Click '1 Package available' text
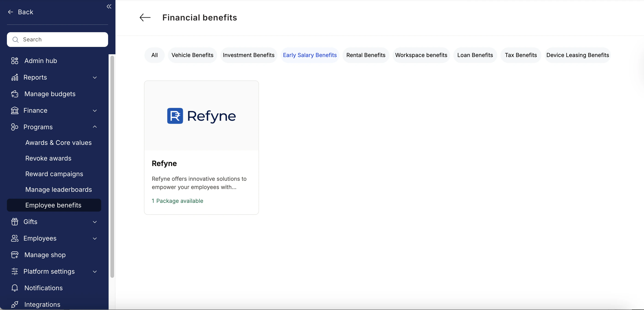 point(177,201)
